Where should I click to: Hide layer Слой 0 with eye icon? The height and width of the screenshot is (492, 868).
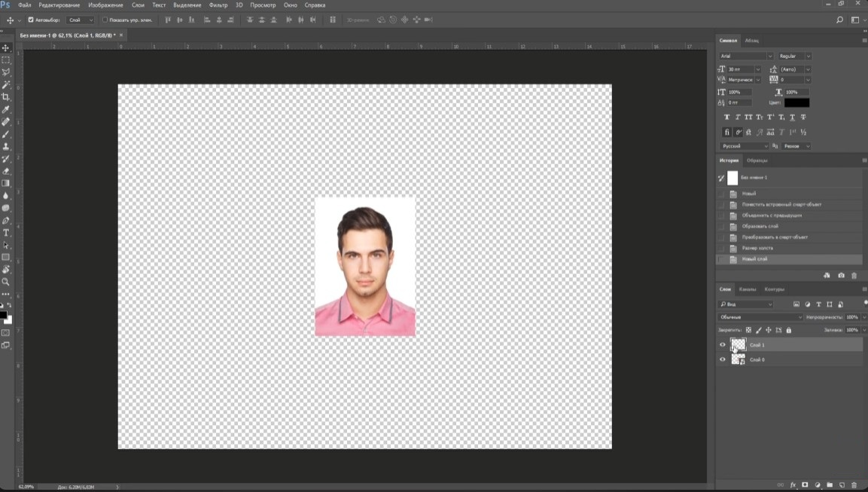click(723, 359)
